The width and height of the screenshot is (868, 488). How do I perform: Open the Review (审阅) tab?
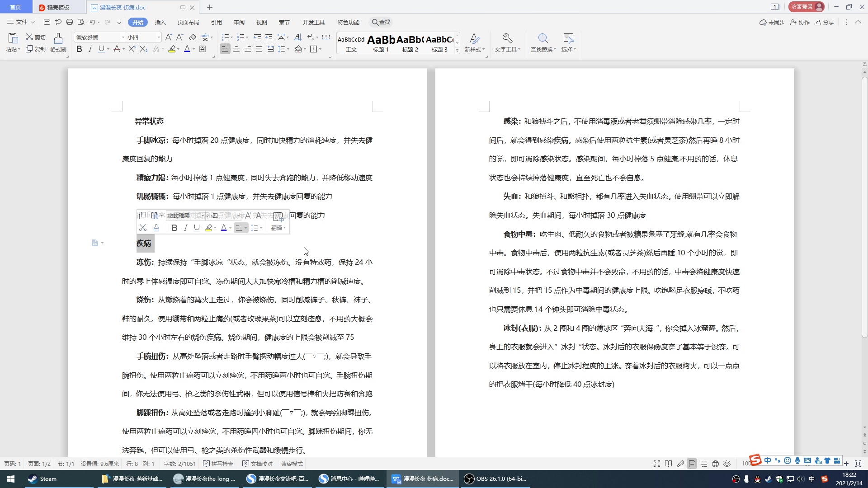(239, 22)
